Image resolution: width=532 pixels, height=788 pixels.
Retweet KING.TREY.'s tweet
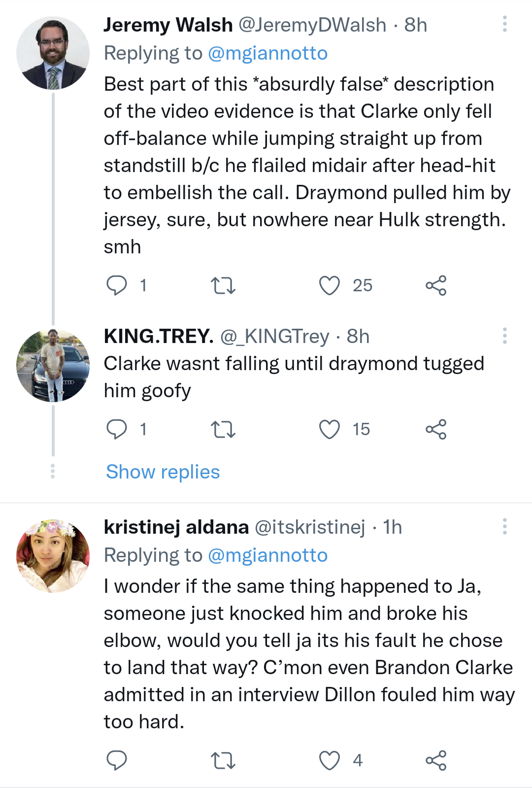click(x=223, y=429)
